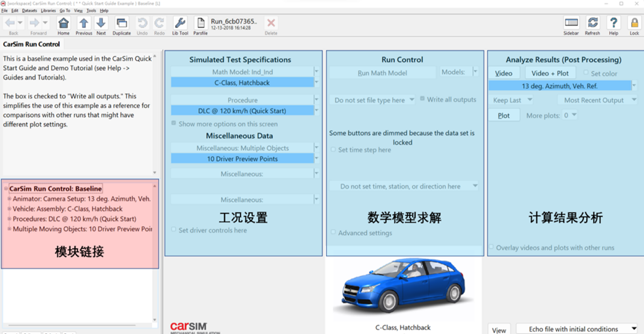Viewport: 644px width, 334px height.
Task: Open Keep Last dropdown
Action: pyautogui.click(x=511, y=100)
